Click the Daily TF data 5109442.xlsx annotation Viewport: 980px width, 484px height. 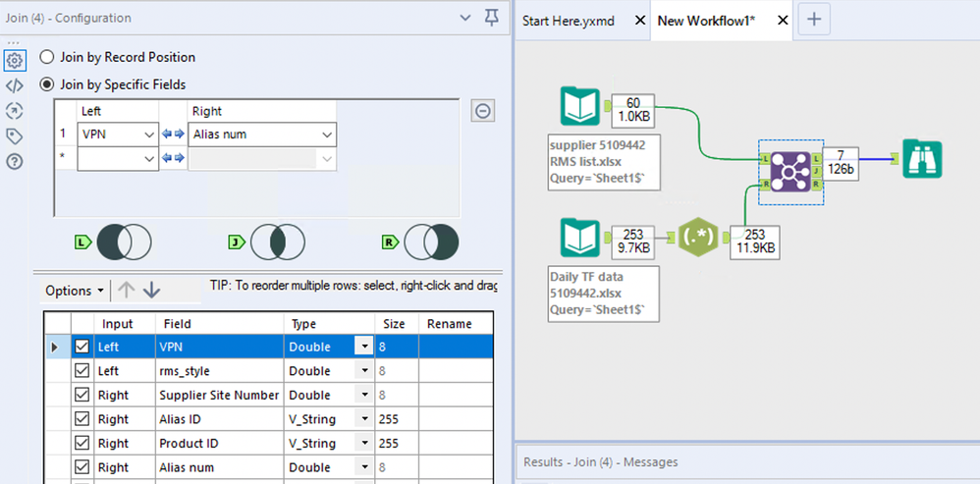point(604,294)
